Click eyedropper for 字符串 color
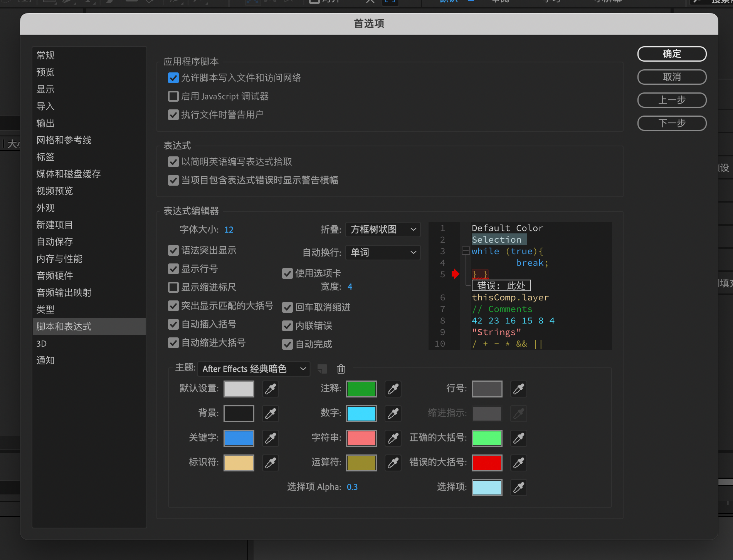 point(393,438)
